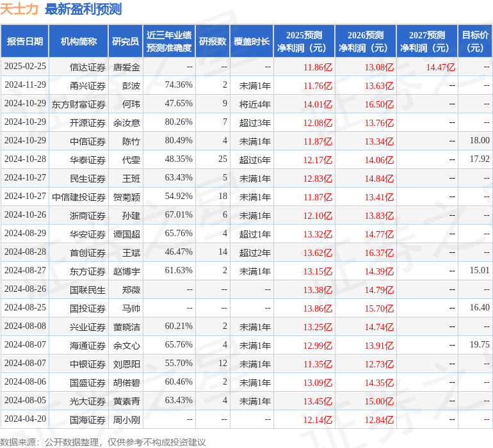Click researcher 胡偌碧
This screenshot has height=448, width=493.
click(126, 382)
